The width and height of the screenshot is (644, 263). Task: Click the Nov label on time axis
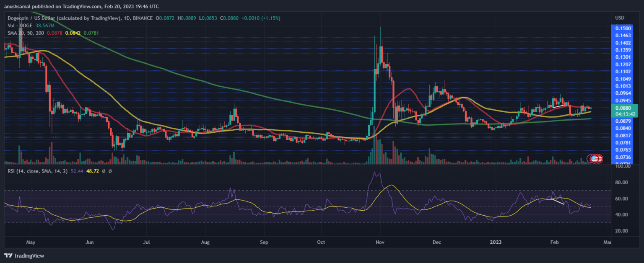380,242
